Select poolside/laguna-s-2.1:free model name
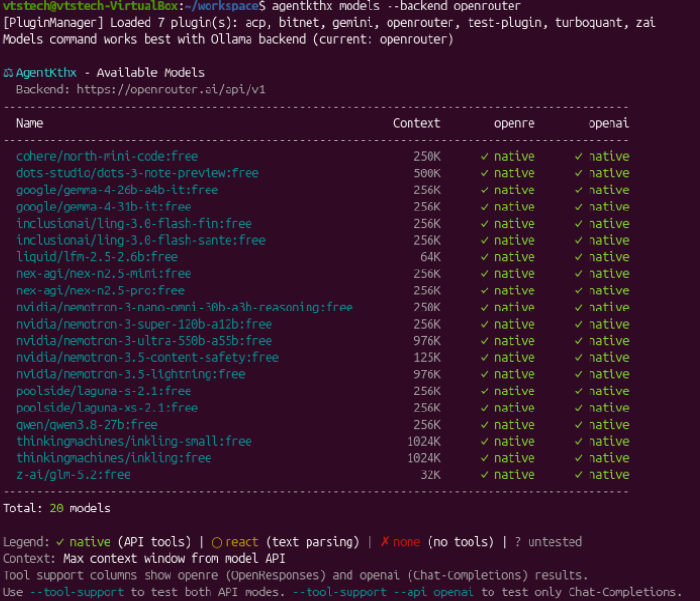The width and height of the screenshot is (700, 601). (x=104, y=391)
